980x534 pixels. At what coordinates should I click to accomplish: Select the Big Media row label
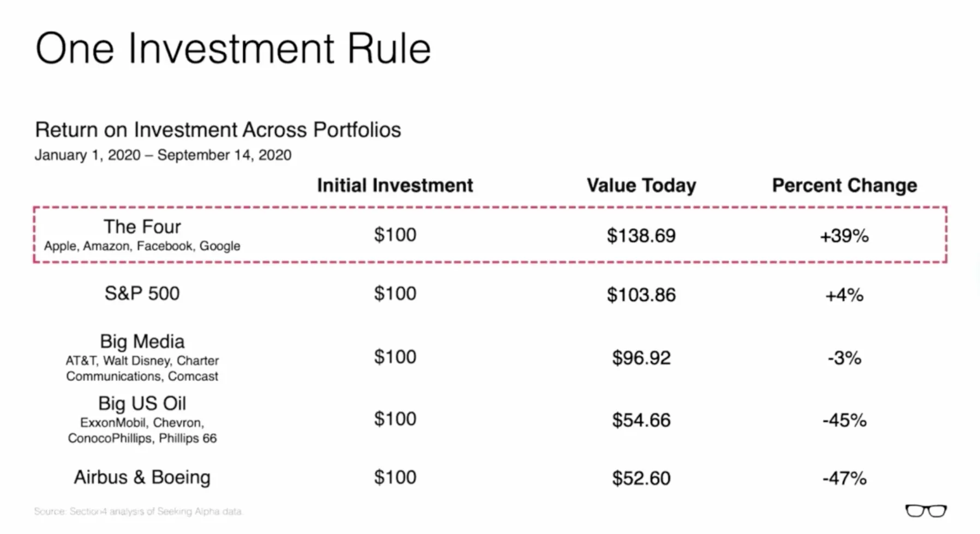[x=142, y=342]
